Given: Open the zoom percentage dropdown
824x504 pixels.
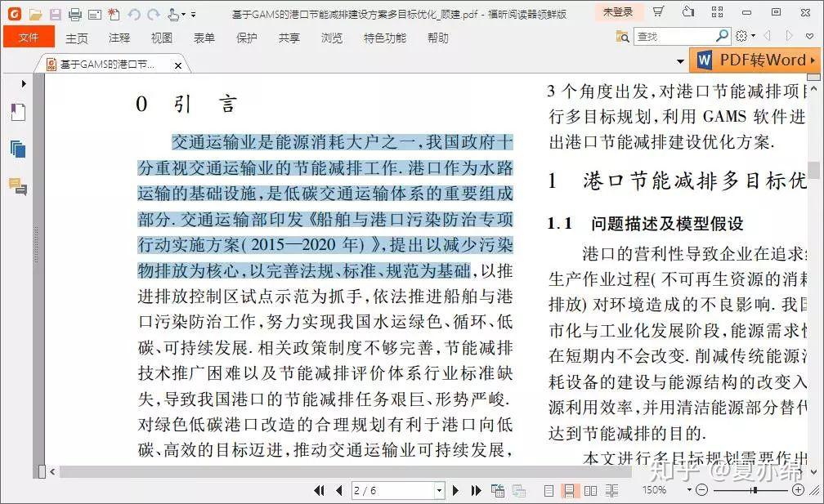Looking at the screenshot, I should click(689, 490).
